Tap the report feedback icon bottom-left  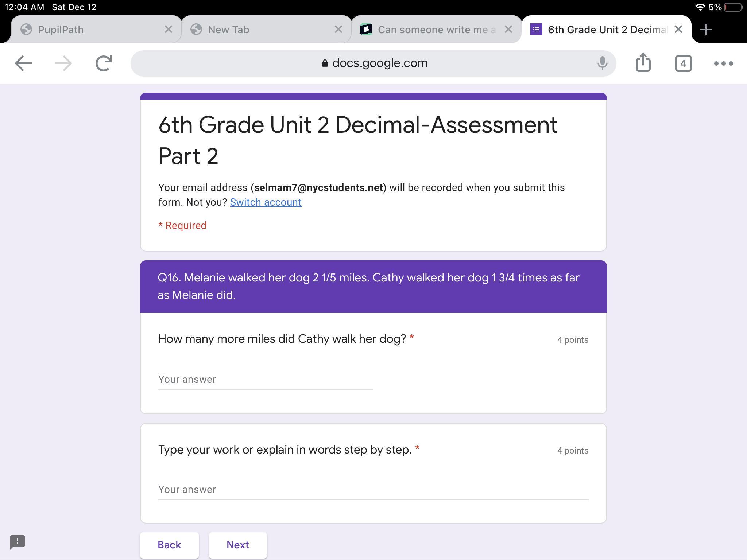pos(18,542)
